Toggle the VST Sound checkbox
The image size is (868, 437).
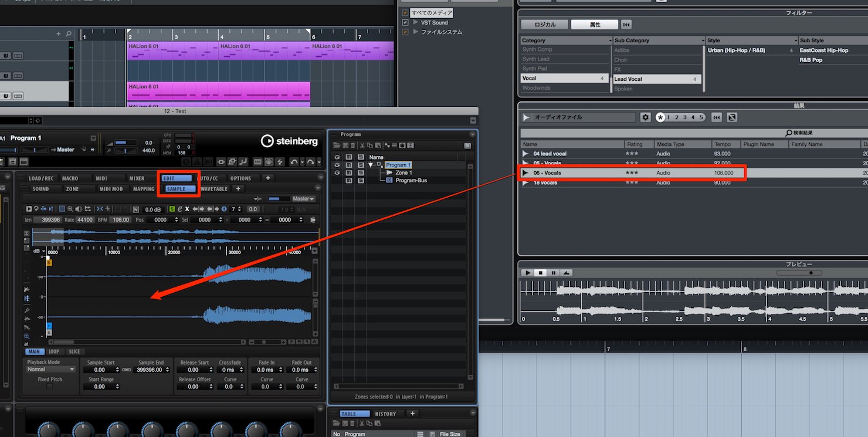pos(405,22)
